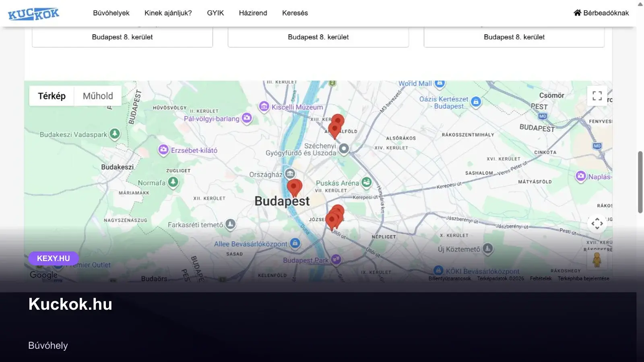Image resolution: width=644 pixels, height=362 pixels.
Task: Open the map camera controls button
Action: (597, 223)
